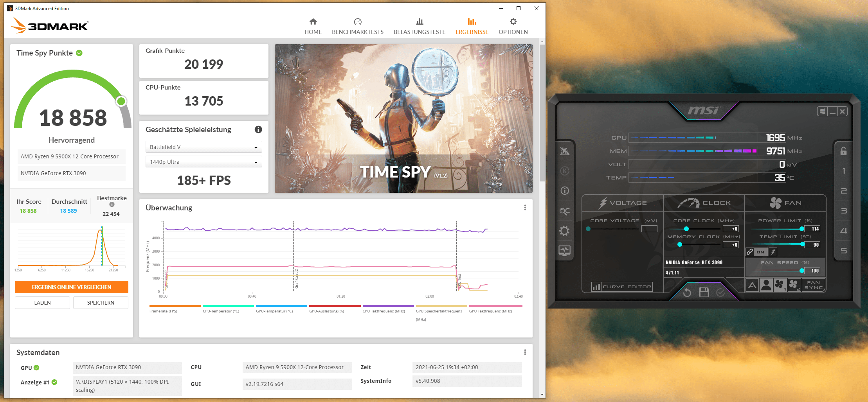Click the Windows startup icon in MSI Afterburner
868x402 pixels.
[x=822, y=111]
